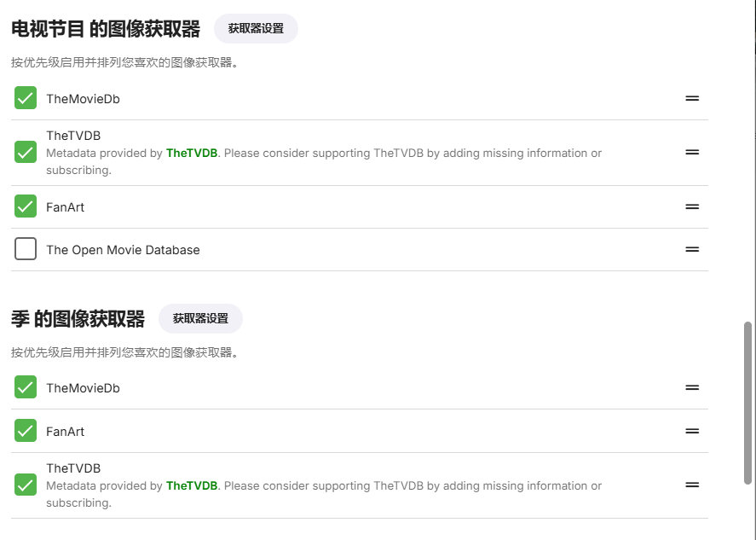Enable The Open Movie Database checkbox

click(26, 249)
